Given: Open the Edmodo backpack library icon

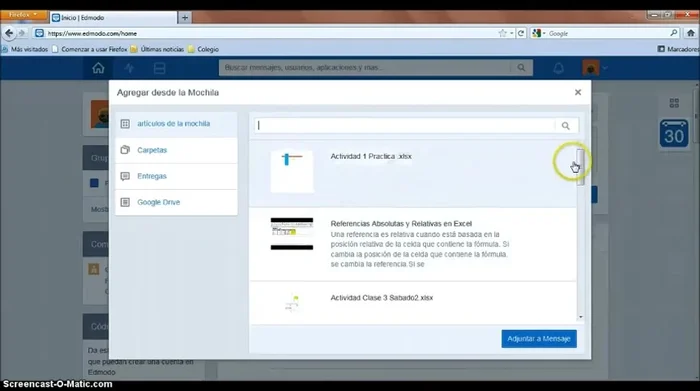Looking at the screenshot, I should (x=159, y=68).
